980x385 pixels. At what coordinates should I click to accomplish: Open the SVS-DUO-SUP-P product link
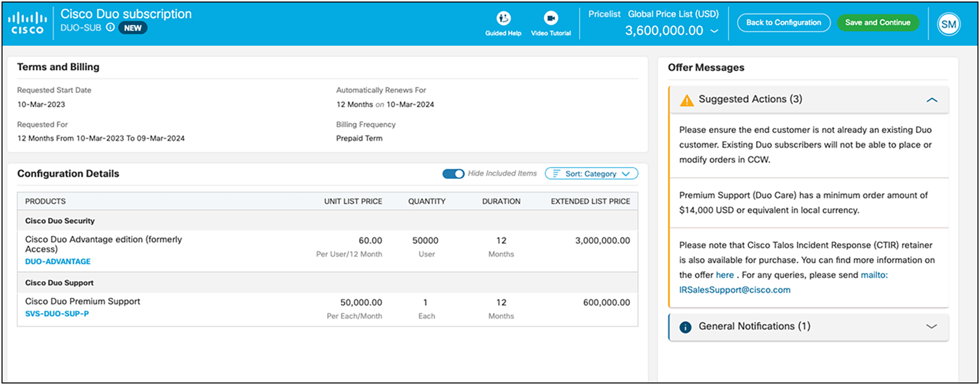pos(57,314)
